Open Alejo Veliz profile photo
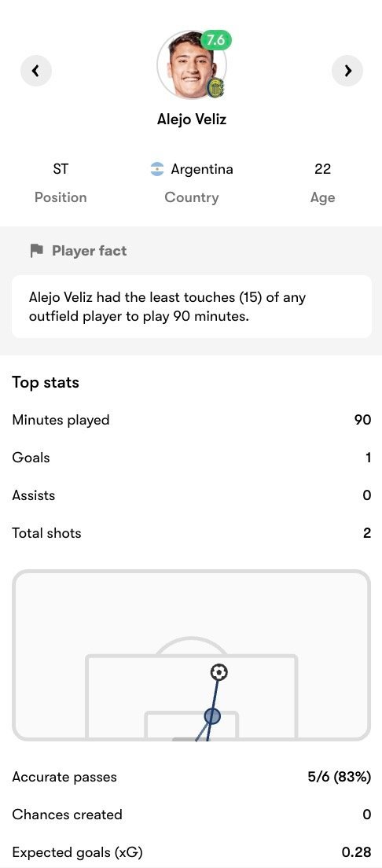The height and width of the screenshot is (868, 382). point(192,65)
